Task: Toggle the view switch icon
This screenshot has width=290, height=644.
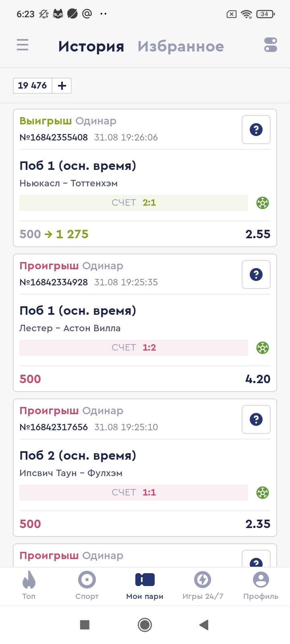Action: (x=271, y=45)
